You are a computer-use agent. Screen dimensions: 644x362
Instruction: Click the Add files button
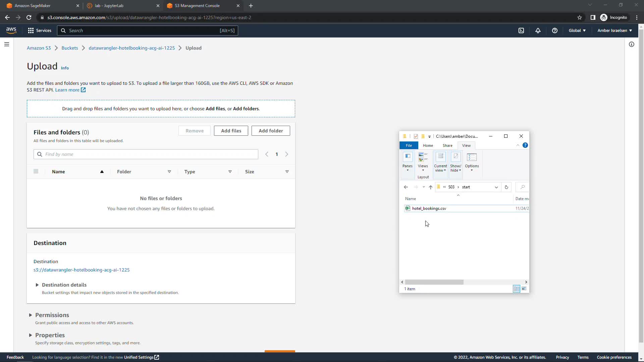coord(231,131)
